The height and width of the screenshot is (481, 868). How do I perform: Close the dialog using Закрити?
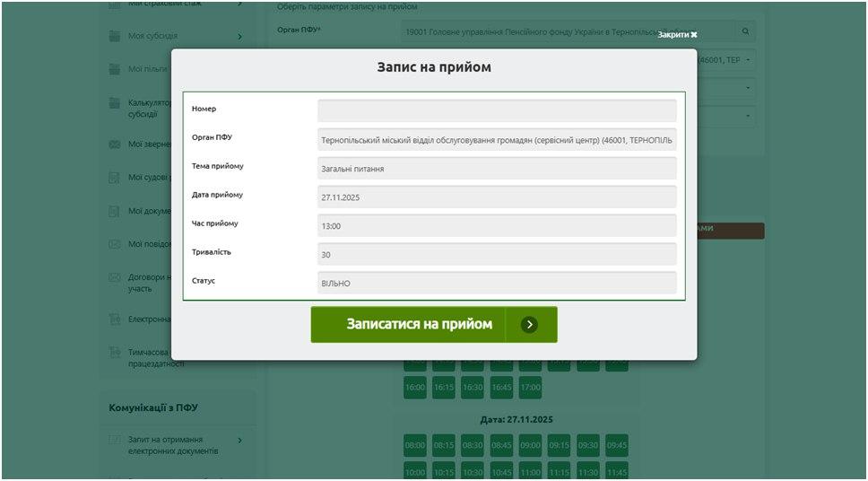coord(677,35)
